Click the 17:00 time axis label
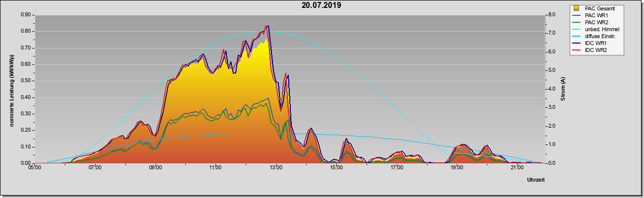644x198 pixels. 396,168
